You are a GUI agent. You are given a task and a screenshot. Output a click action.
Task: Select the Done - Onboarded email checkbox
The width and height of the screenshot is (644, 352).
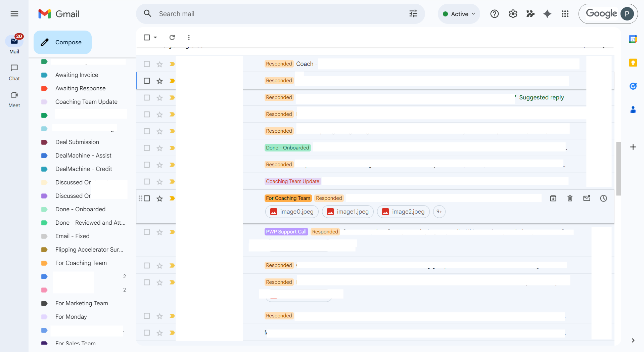click(147, 148)
